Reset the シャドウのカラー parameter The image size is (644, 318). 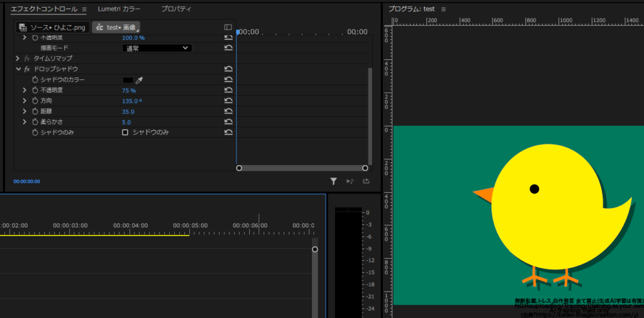pyautogui.click(x=228, y=80)
